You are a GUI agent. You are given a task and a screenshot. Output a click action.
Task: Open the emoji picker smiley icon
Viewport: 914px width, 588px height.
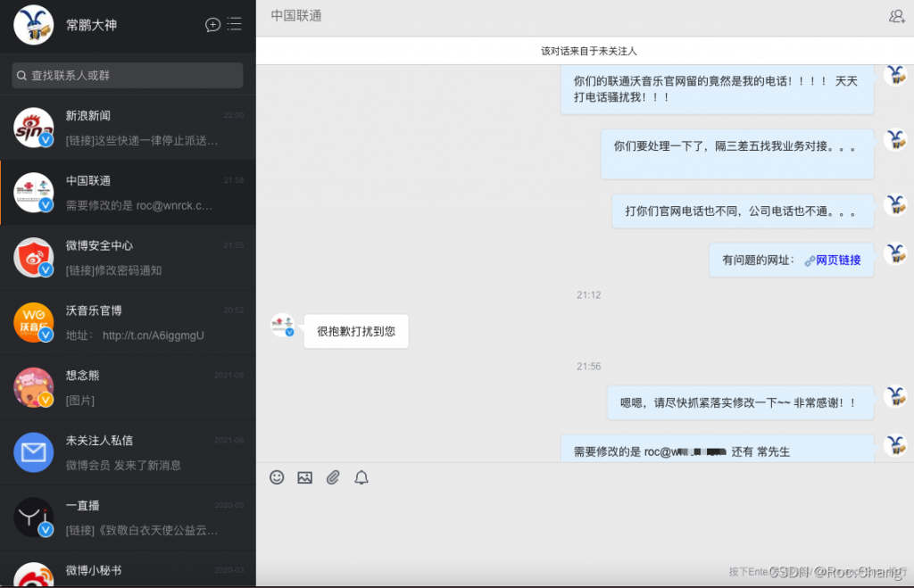point(277,478)
